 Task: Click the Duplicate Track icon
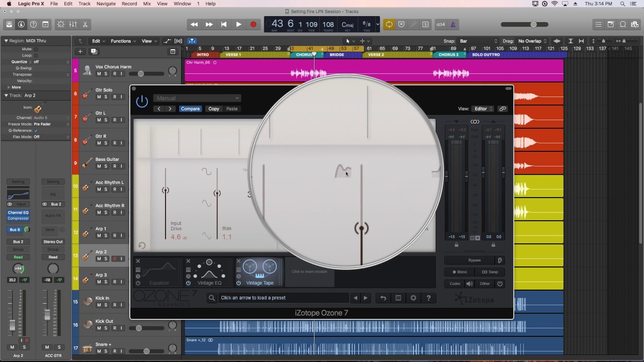point(94,51)
